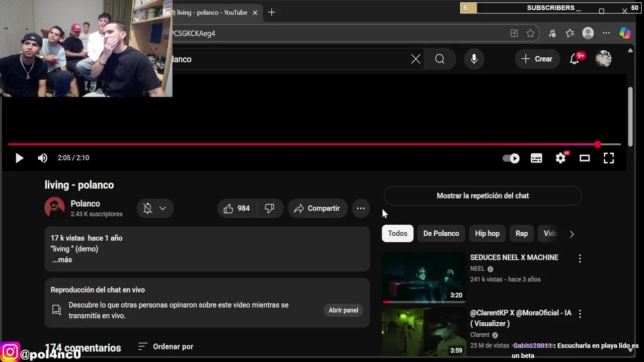The width and height of the screenshot is (644, 362).
Task: Mute the video volume speaker icon
Action: pos(43,158)
